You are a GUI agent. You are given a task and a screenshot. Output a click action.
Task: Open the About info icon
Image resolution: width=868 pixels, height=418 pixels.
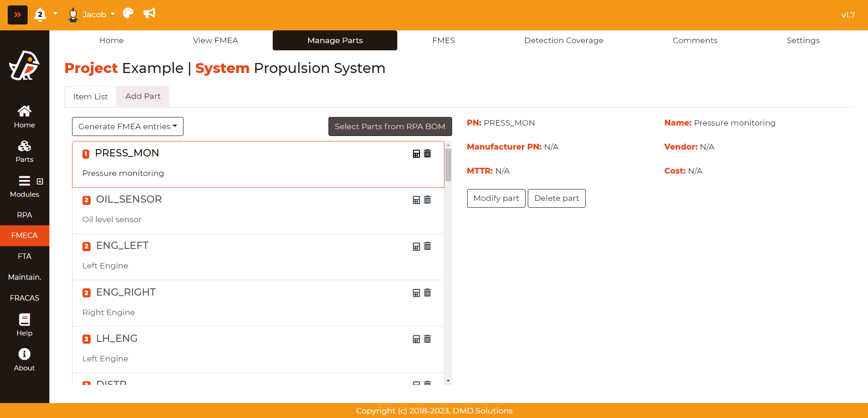(24, 360)
